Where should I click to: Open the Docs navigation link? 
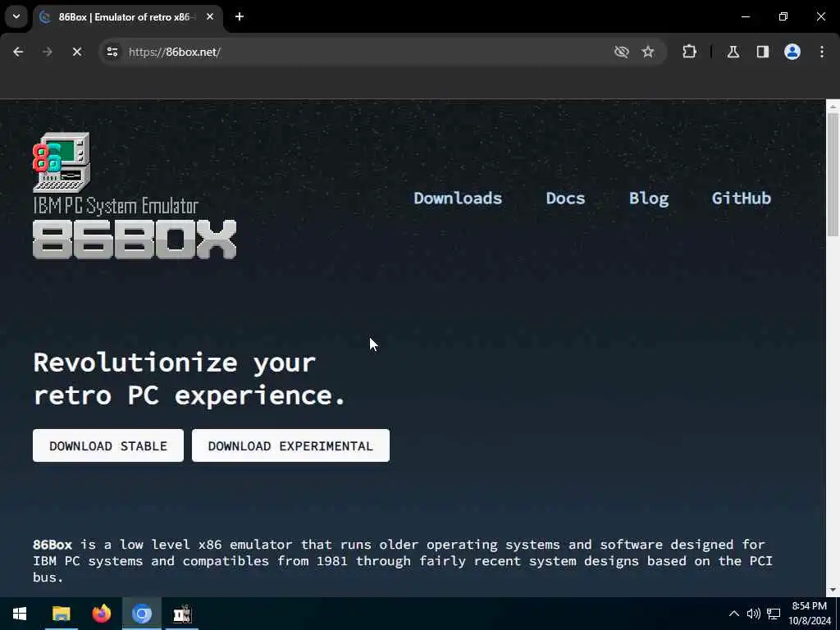tap(565, 199)
